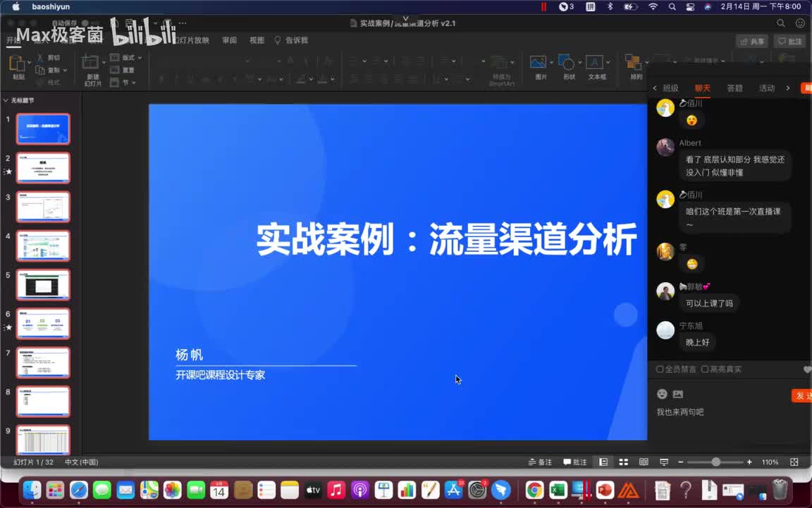Insert a Picture (图片) from ribbon
Image resolution: width=812 pixels, height=508 pixels.
(538, 62)
